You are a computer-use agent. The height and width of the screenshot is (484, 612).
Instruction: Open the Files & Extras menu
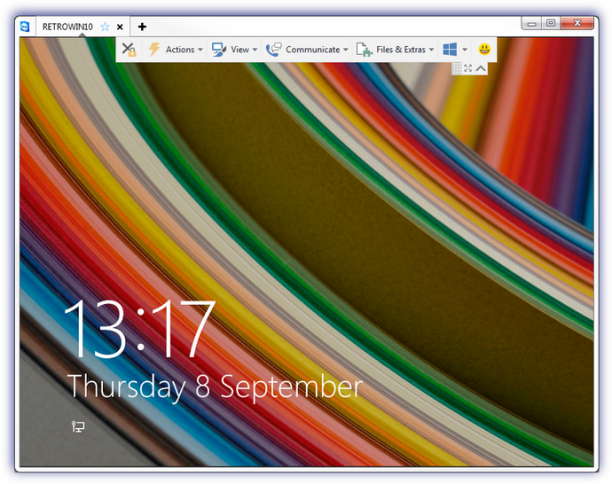[x=395, y=50]
